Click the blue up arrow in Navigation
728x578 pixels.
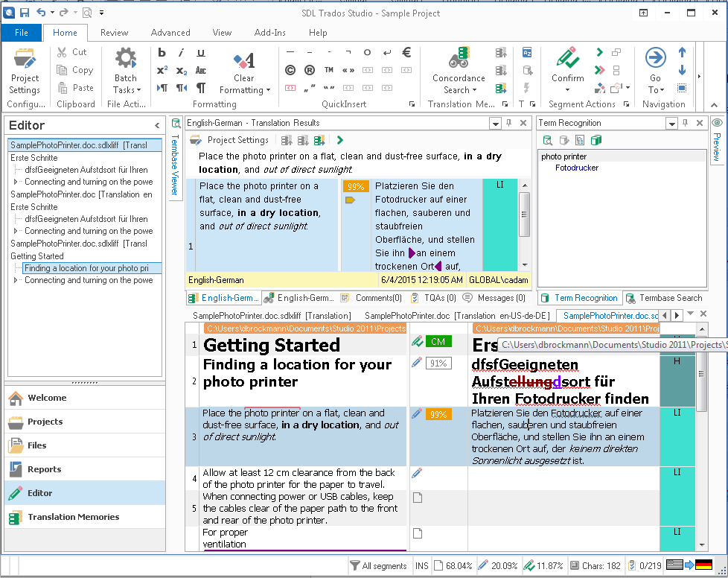coord(682,52)
